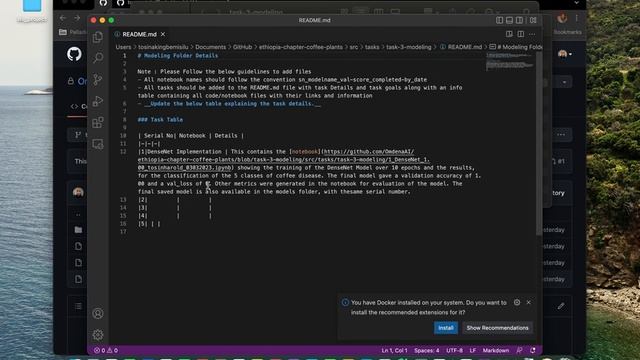Click browser forward arrow
Screen dimensions: 640x360
pyautogui.click(x=77, y=18)
